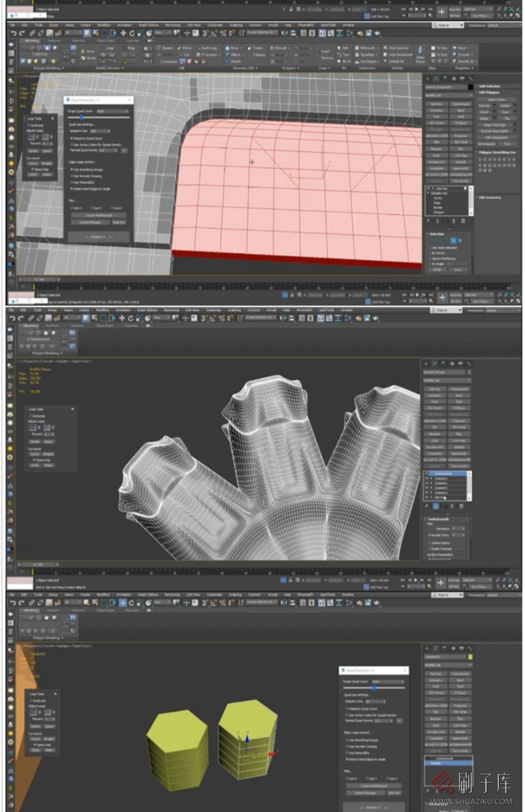The height and width of the screenshot is (812, 525).
Task: Click Undo arrow in middle screenshot toolbar
Action: pyautogui.click(x=13, y=318)
